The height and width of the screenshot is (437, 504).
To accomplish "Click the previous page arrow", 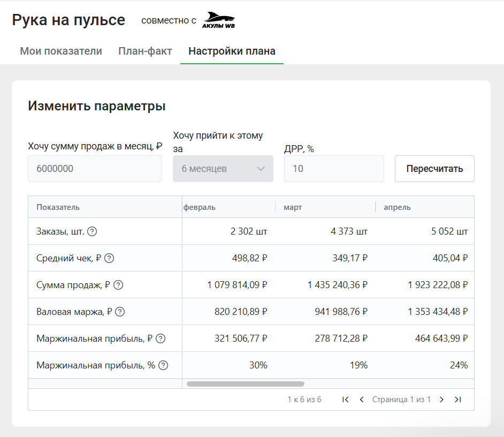I will tap(361, 399).
